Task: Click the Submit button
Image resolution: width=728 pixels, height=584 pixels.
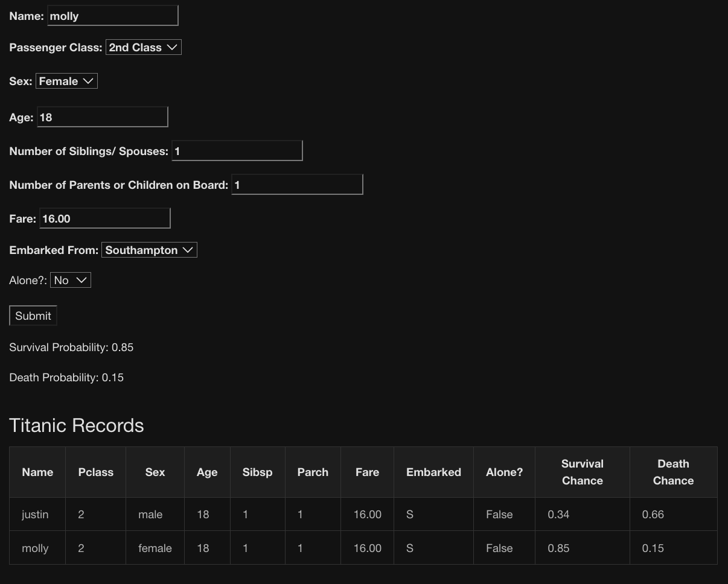Action: pyautogui.click(x=33, y=316)
